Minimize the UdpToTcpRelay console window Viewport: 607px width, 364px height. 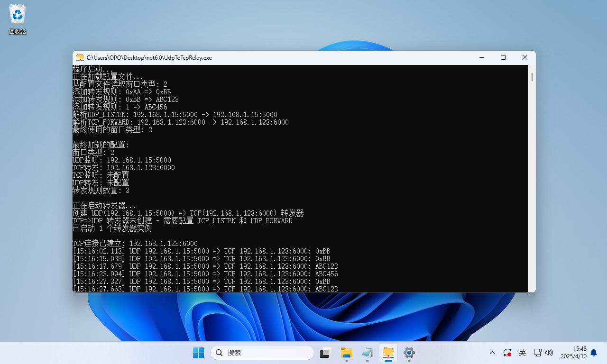(482, 57)
